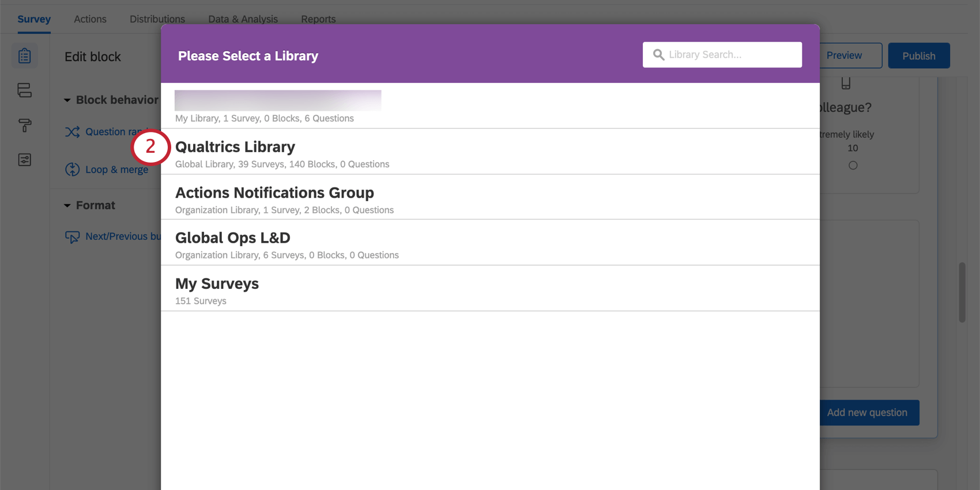
Task: Open the survey builder clipboard icon
Action: [24, 56]
